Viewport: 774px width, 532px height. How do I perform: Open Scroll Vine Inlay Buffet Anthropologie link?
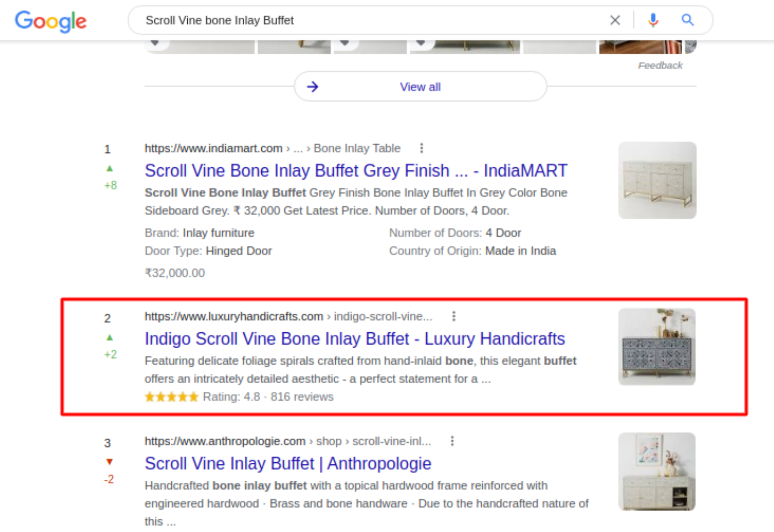(288, 464)
